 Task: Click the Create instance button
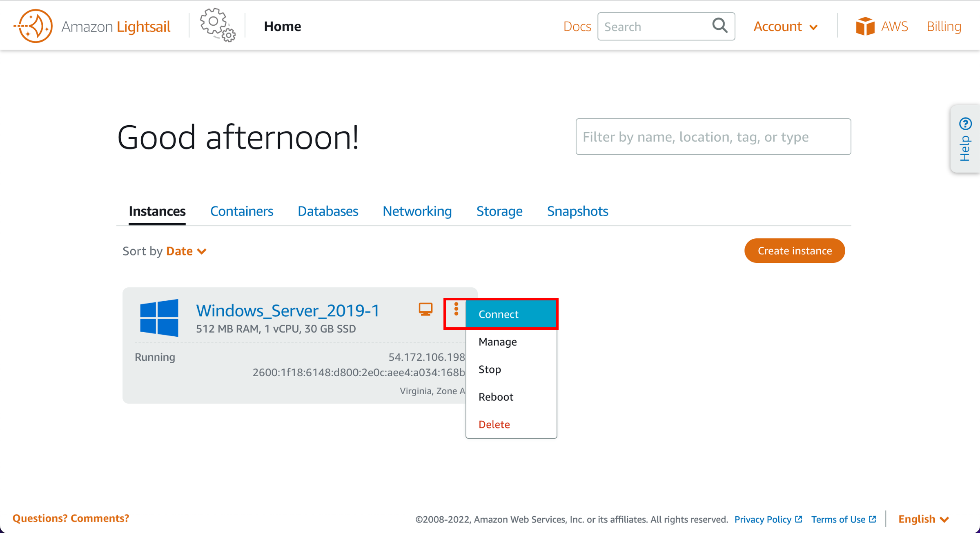[795, 250]
